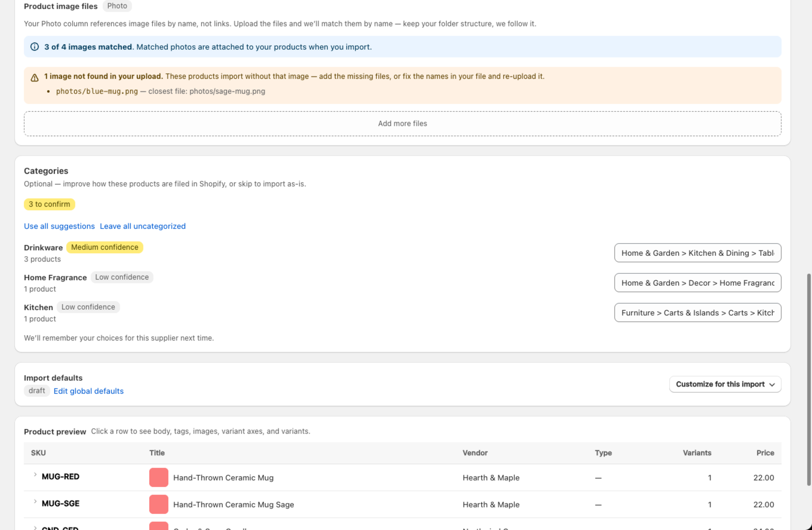Click the SKU column header
Screen dimensions: 812x530
click(x=39, y=453)
